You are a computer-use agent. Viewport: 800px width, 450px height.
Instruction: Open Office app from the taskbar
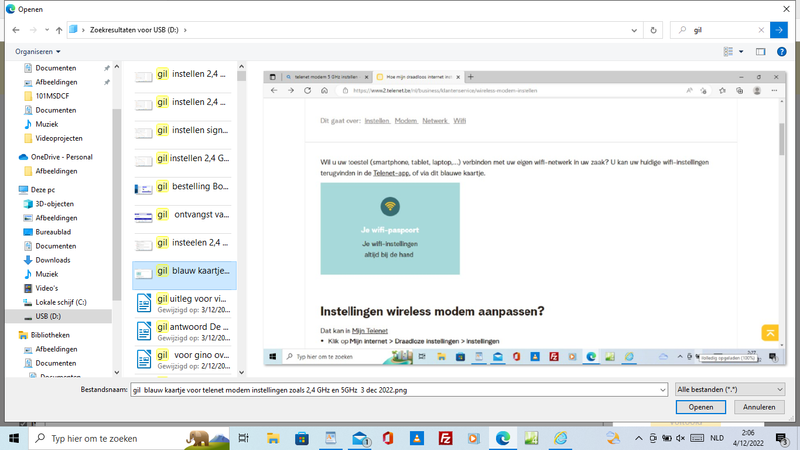(x=388, y=438)
